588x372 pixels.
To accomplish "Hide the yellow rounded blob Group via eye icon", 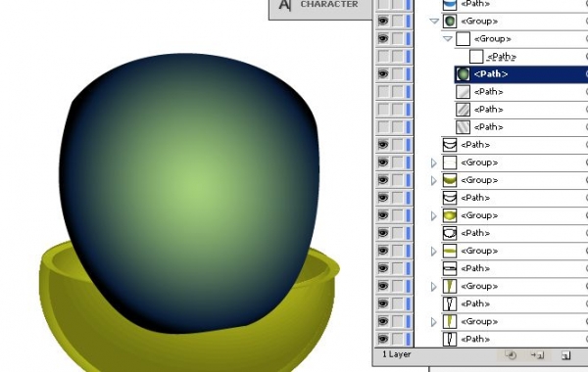I will click(x=383, y=215).
